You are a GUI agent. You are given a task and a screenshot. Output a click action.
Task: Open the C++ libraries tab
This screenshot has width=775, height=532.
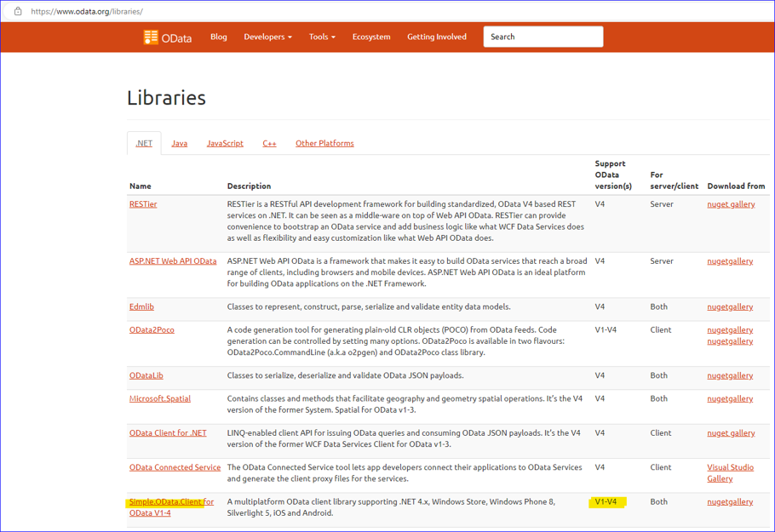coord(269,143)
